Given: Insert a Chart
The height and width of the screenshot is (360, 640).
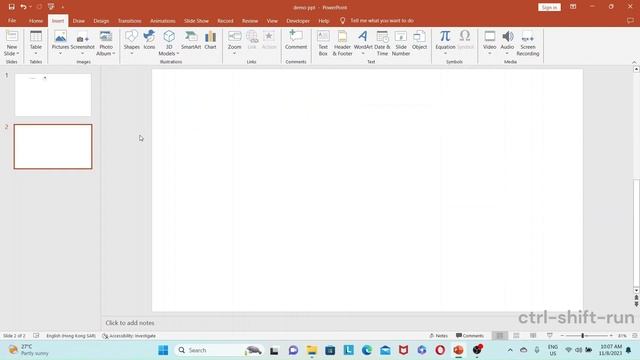Looking at the screenshot, I should (x=210, y=41).
